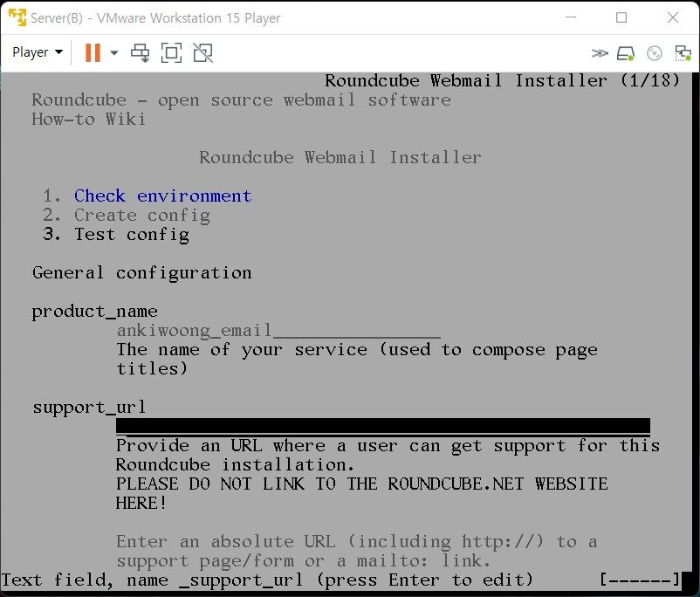Click the centered 'Roundcube Webmail Installer' heading
Image resolution: width=700 pixels, height=597 pixels.
[x=340, y=158]
